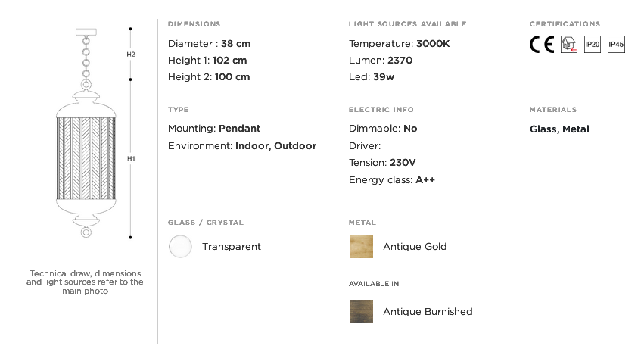
Task: Select the Transparent glass circle swatch
Action: point(180,247)
